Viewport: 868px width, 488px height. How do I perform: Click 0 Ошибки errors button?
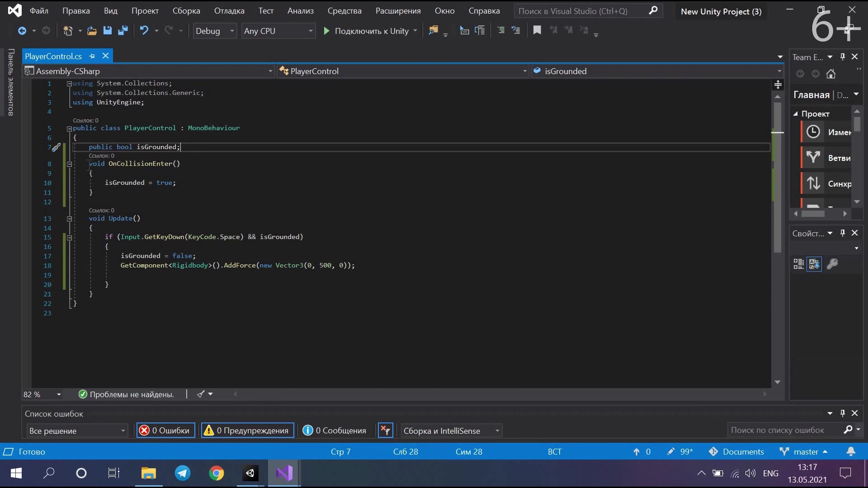pos(165,430)
